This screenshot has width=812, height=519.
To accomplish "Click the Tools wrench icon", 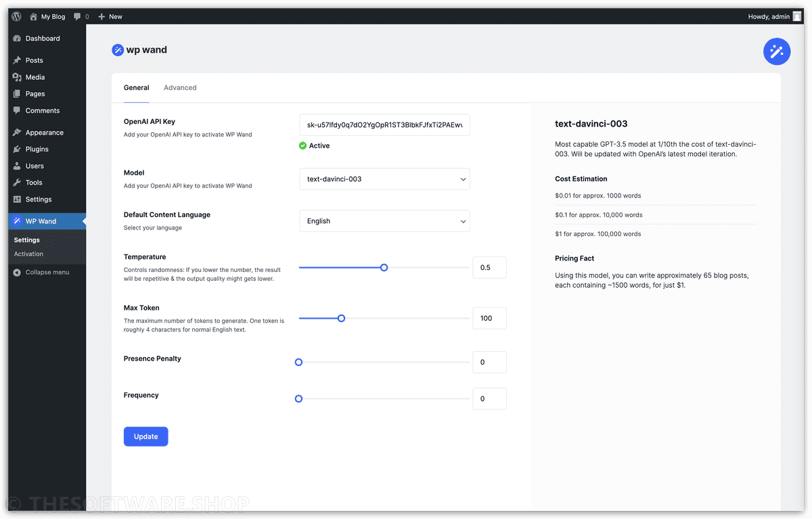I will point(17,183).
